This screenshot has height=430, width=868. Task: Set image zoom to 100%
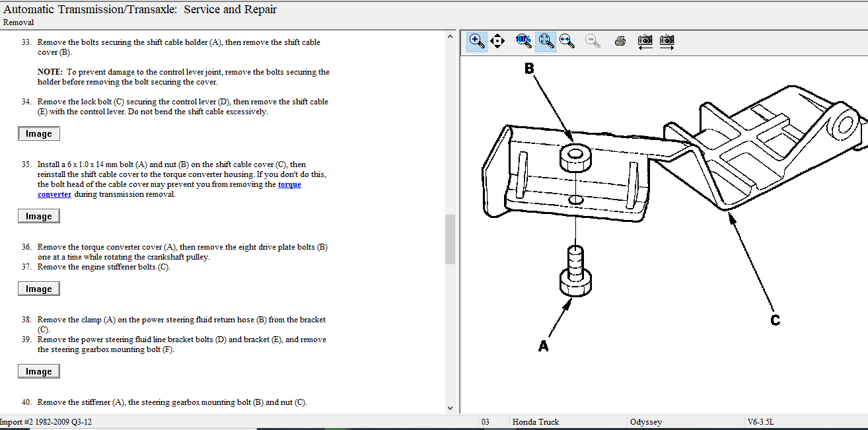point(523,41)
